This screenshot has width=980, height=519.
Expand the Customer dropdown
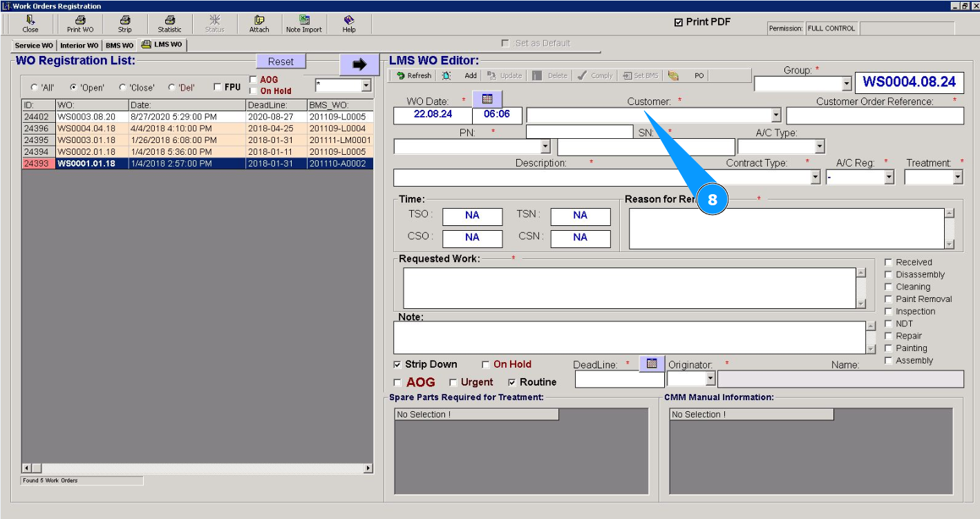point(776,115)
